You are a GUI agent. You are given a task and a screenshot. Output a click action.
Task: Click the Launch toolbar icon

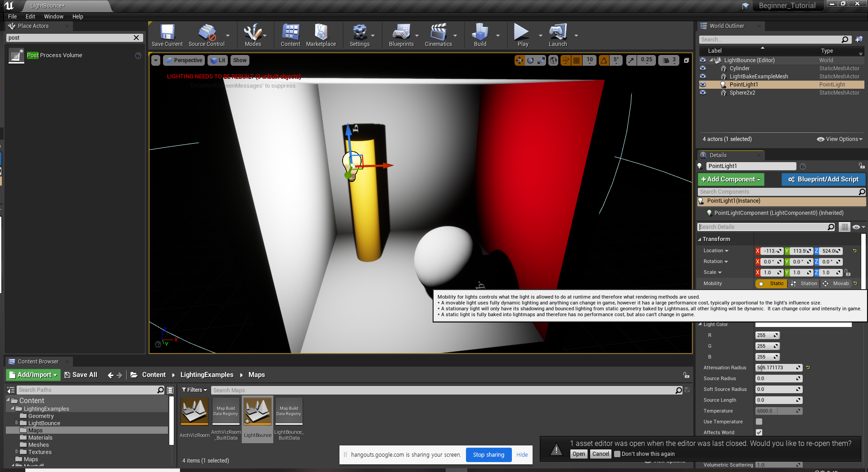[558, 35]
